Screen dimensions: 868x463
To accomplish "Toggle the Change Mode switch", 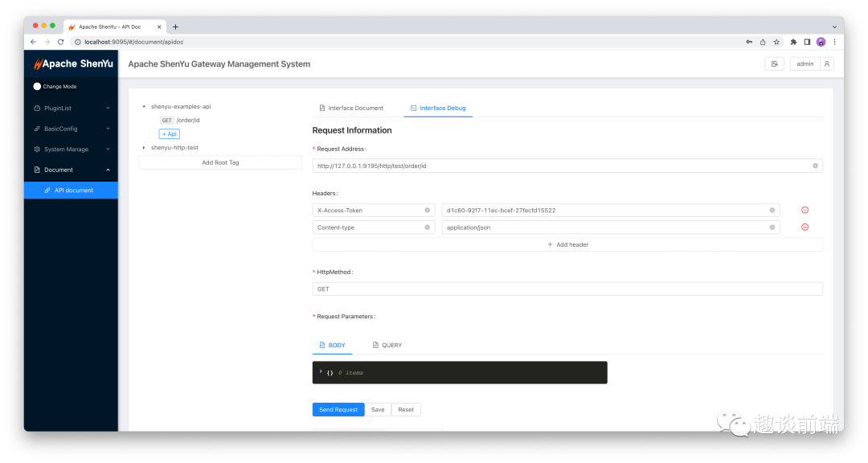I will 37,86.
